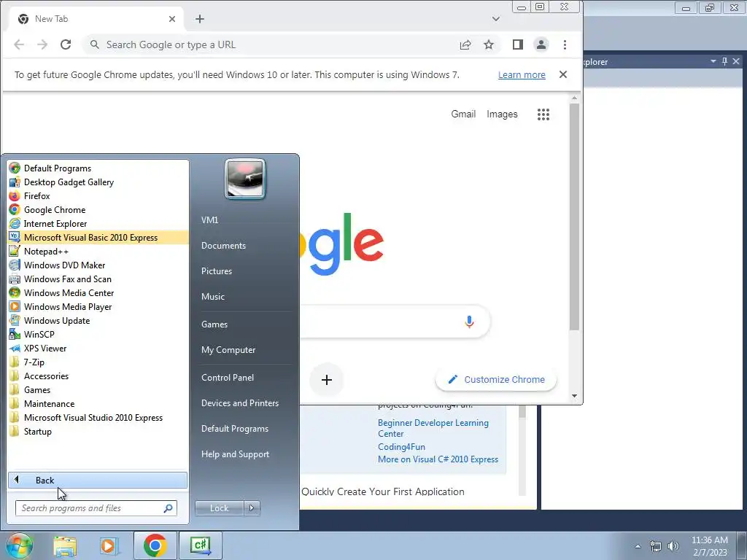Open a new Chrome tab with plus
This screenshot has width=747, height=560.
point(200,19)
